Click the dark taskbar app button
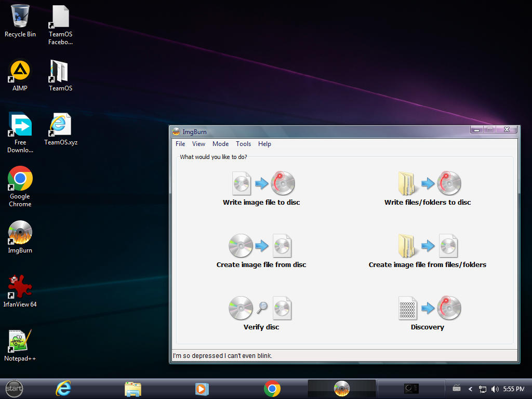This screenshot has width=532, height=399. click(411, 389)
